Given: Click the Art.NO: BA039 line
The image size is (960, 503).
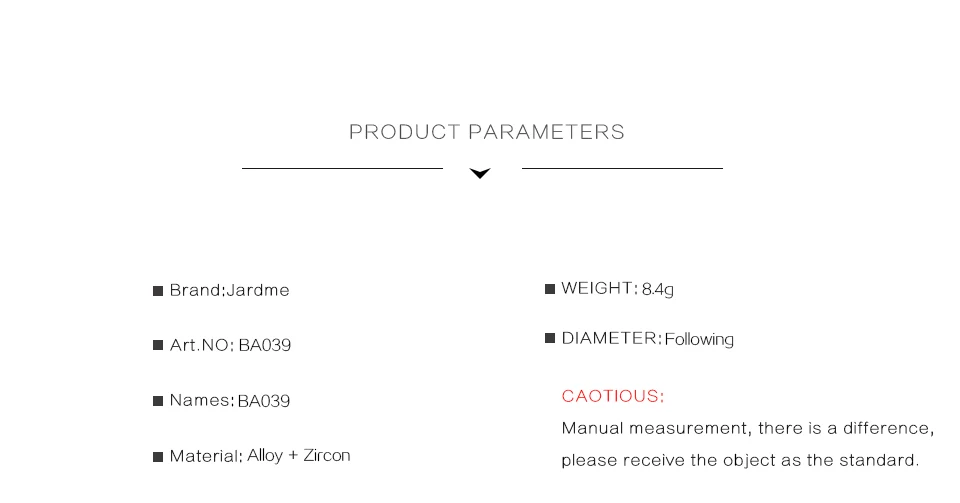Looking at the screenshot, I should pos(230,345).
